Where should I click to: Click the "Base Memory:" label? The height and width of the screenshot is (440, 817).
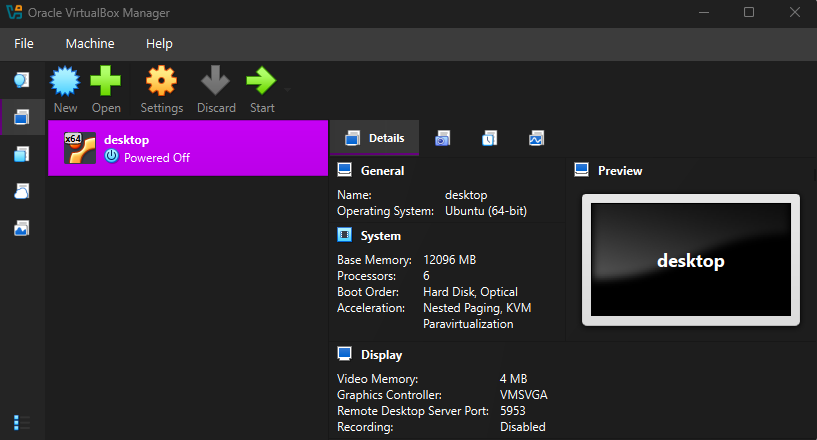(374, 260)
